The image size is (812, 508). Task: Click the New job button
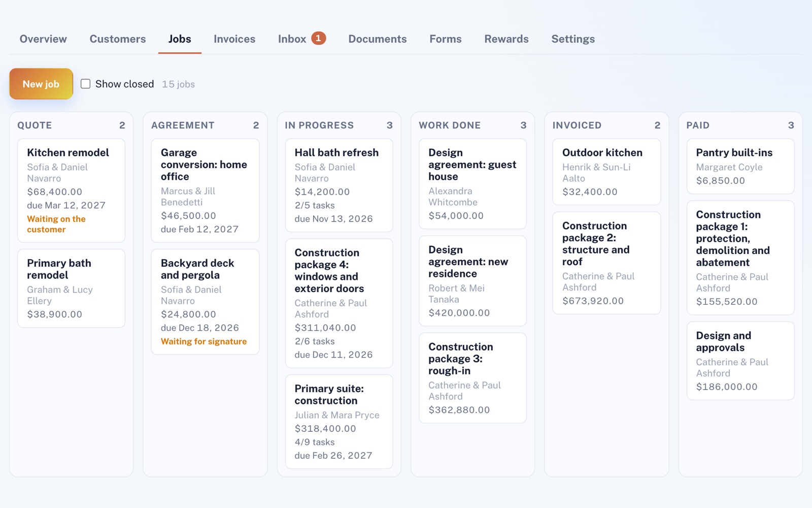[41, 84]
